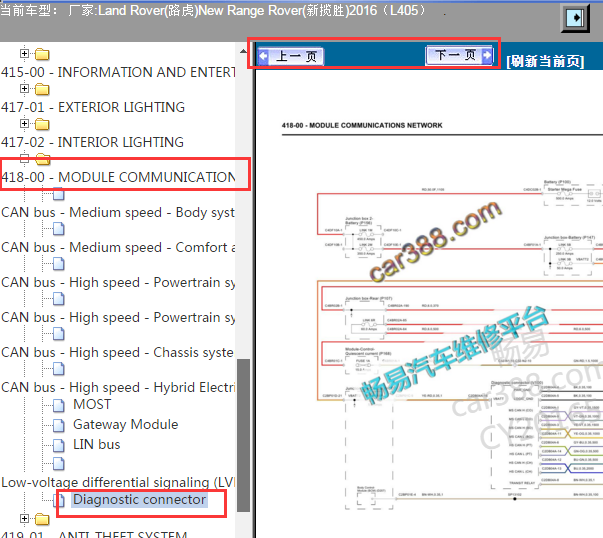This screenshot has height=538, width=603.
Task: Expand the 417-02 Interior Lighting folder
Action: tap(24, 123)
